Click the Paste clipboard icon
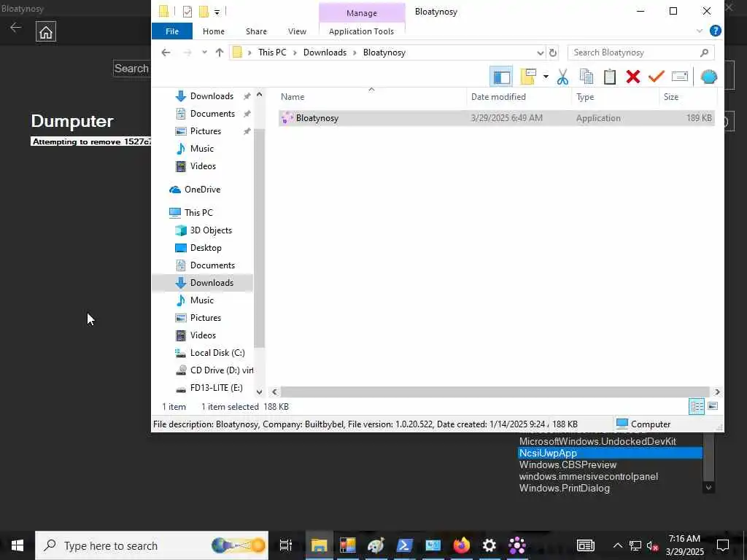Image resolution: width=747 pixels, height=560 pixels. tap(610, 77)
